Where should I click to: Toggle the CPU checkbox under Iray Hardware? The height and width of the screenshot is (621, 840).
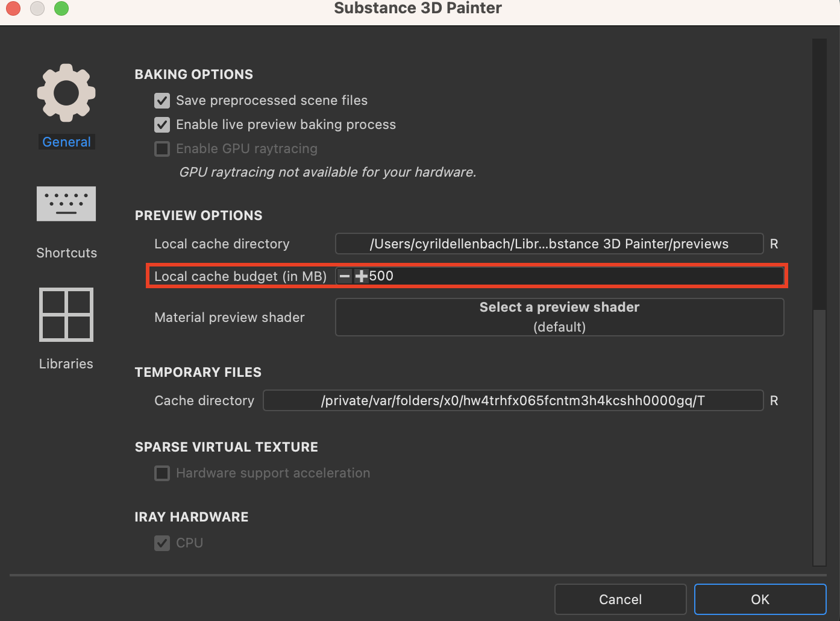coord(161,543)
